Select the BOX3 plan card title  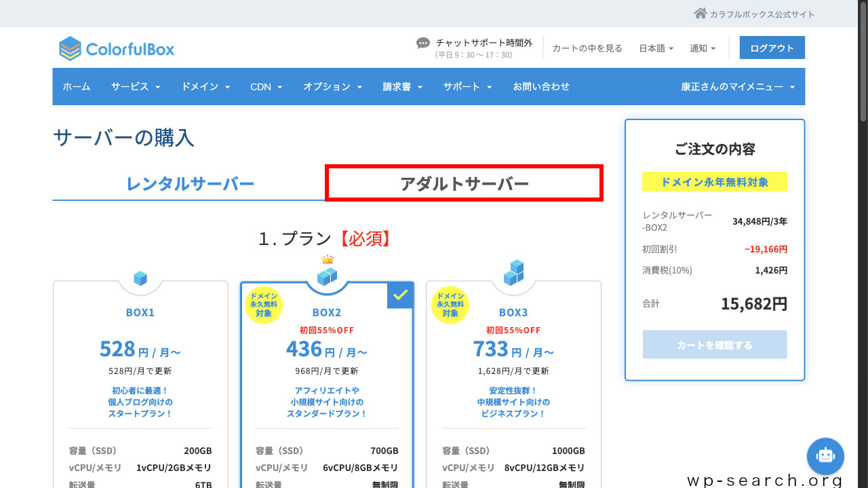pyautogui.click(x=513, y=313)
